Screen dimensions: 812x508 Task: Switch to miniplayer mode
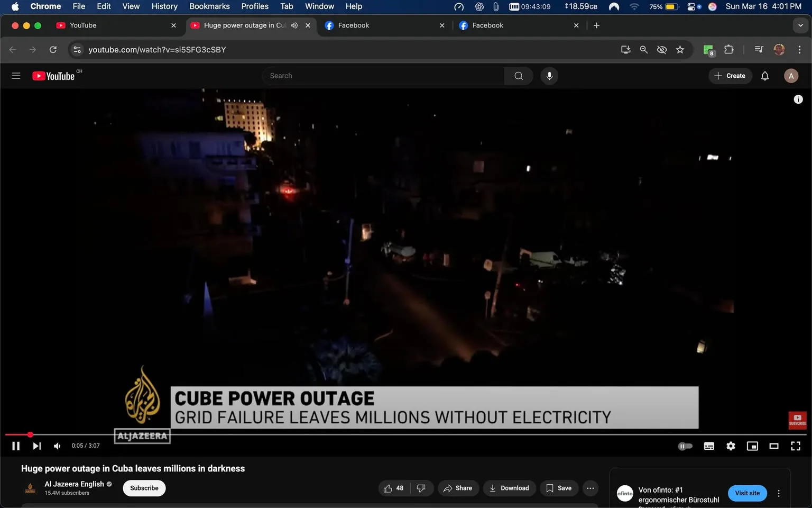click(752, 446)
